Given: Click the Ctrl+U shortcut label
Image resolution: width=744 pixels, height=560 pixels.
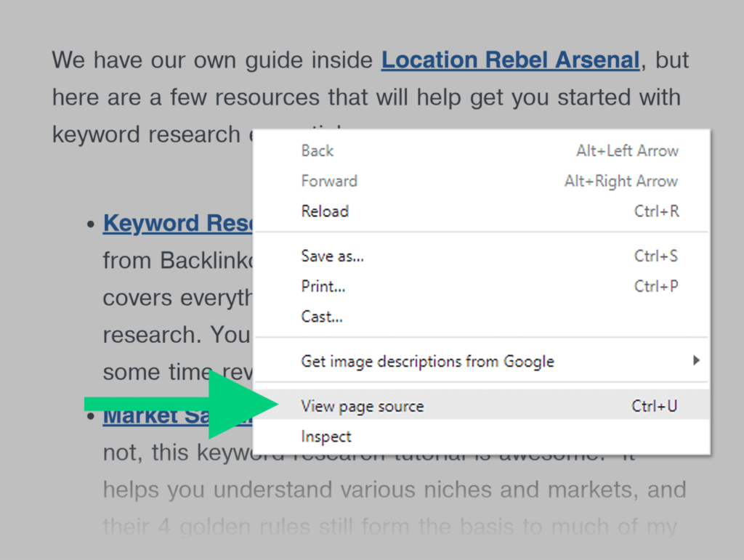Looking at the screenshot, I should coord(654,406).
